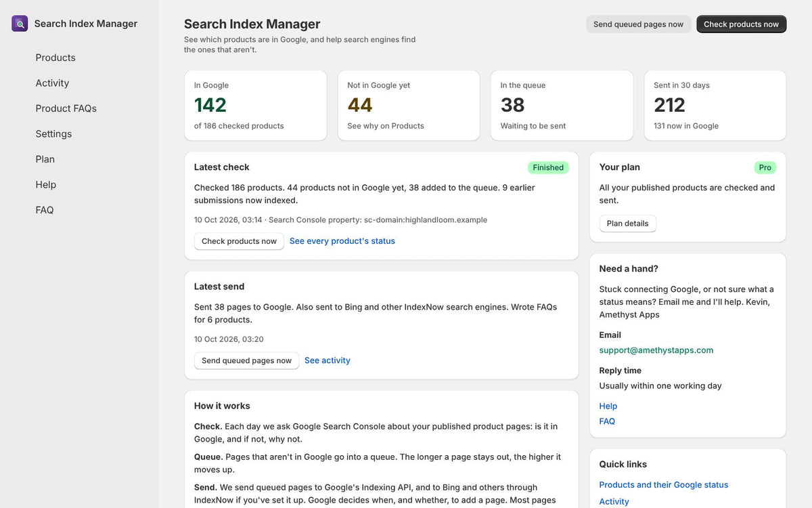Click text 'Waiting to be sent'
The image size is (812, 508).
[x=533, y=126]
